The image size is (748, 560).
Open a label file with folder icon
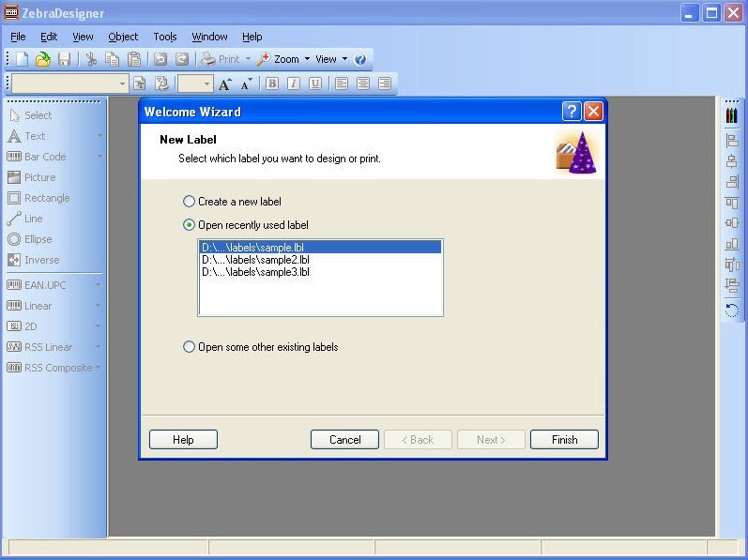(43, 59)
